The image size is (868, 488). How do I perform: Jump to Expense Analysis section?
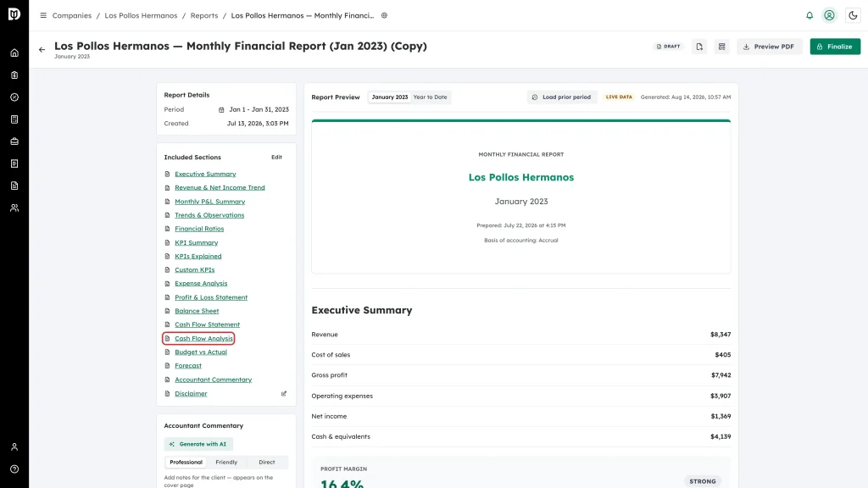(x=201, y=283)
